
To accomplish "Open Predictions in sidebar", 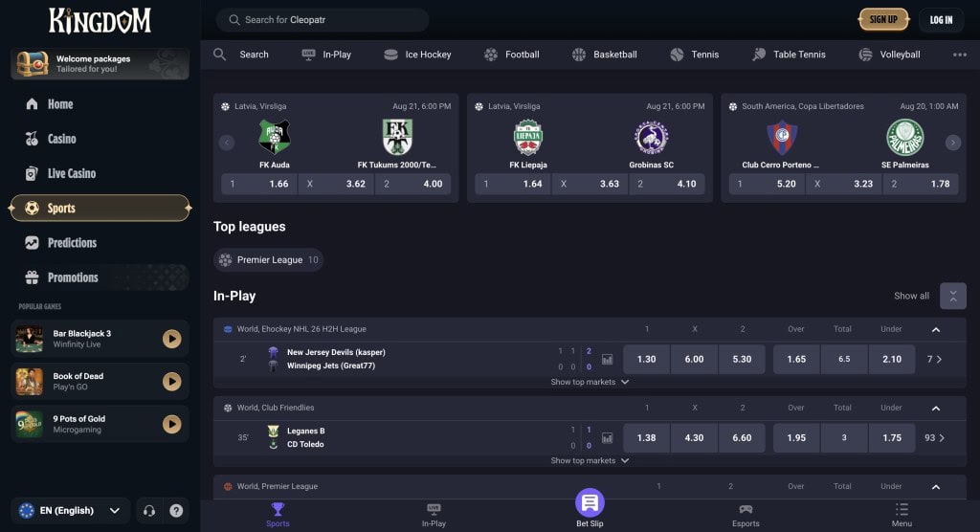I will point(100,243).
